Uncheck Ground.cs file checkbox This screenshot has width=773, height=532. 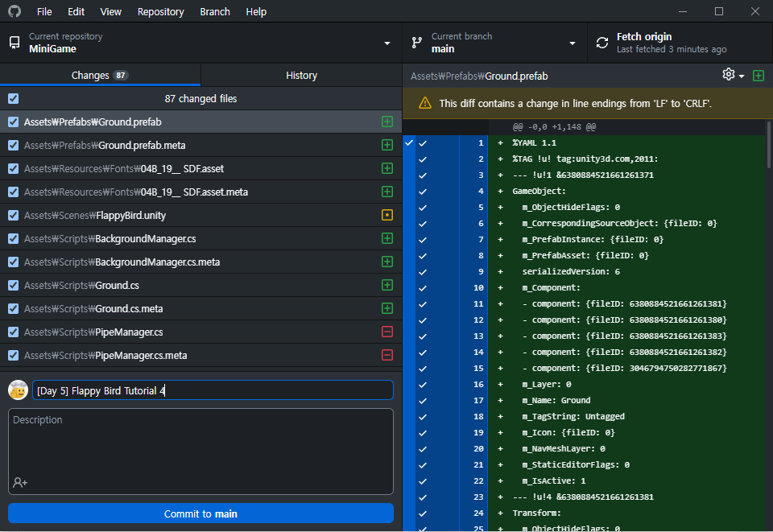14,285
